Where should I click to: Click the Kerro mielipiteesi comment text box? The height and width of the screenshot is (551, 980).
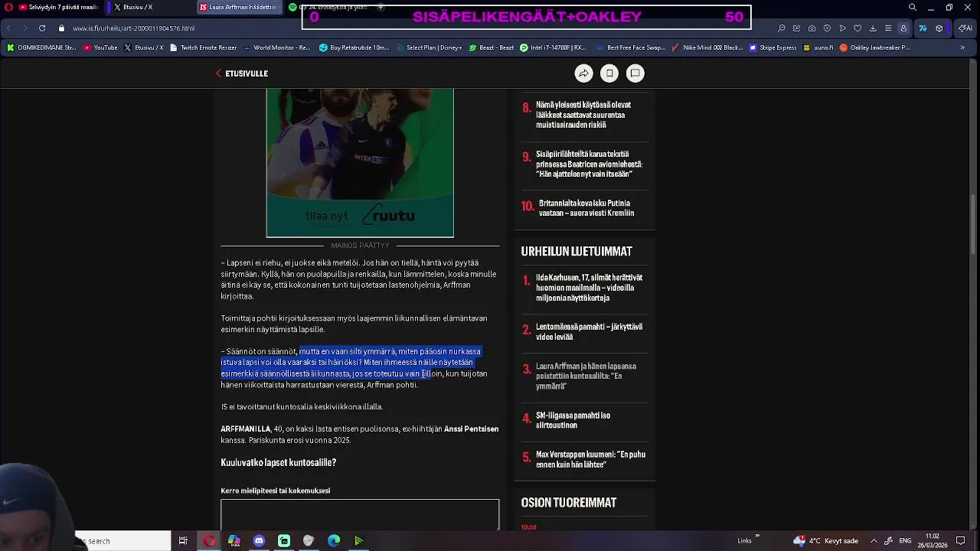pos(360,514)
